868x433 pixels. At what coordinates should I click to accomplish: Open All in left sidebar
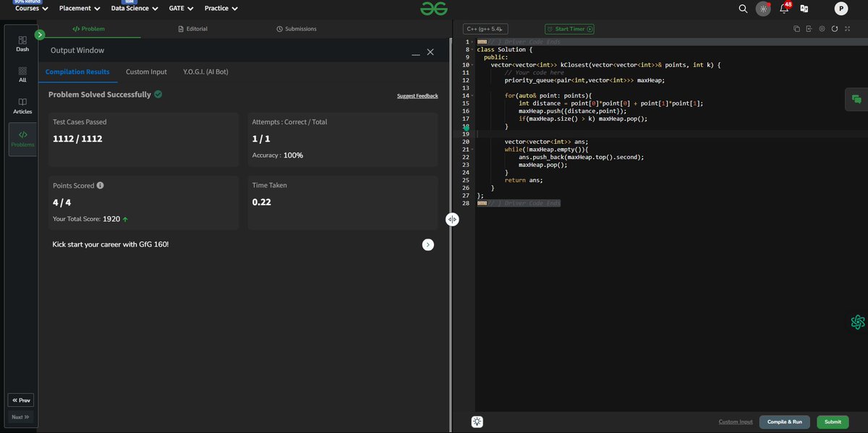[x=22, y=75]
